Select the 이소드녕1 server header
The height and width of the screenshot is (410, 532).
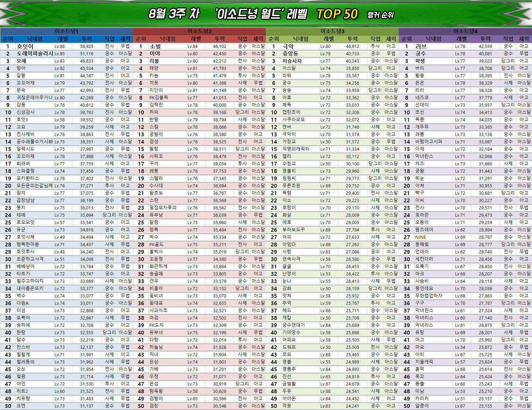click(66, 31)
